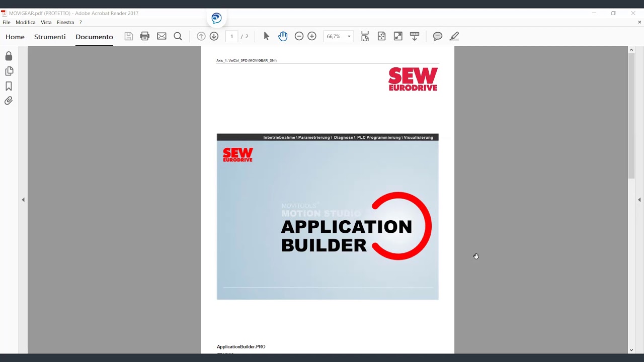The height and width of the screenshot is (362, 644).
Task: Open the Vista menu
Action: (x=46, y=22)
